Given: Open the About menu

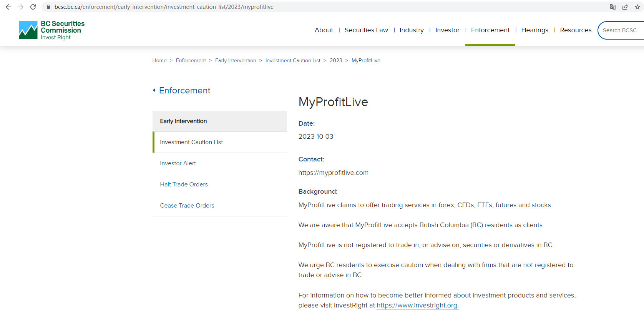Looking at the screenshot, I should (x=324, y=30).
